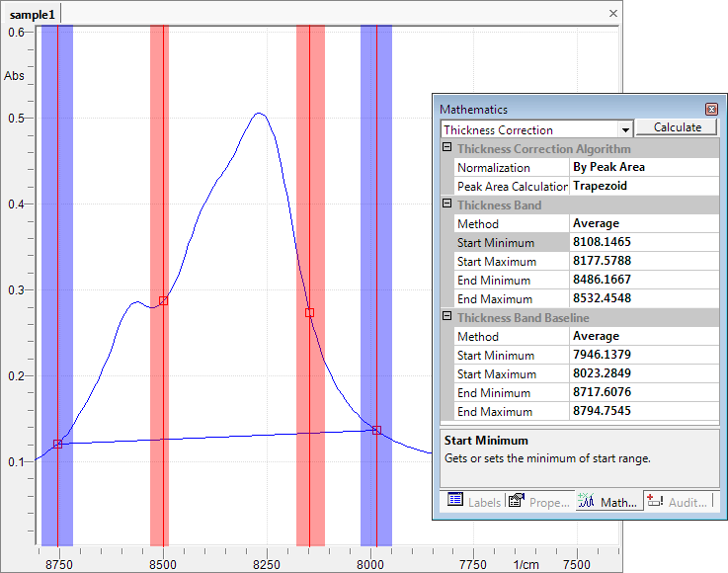Click the Normalization By Peak Area value
The image size is (728, 573).
pos(643,167)
